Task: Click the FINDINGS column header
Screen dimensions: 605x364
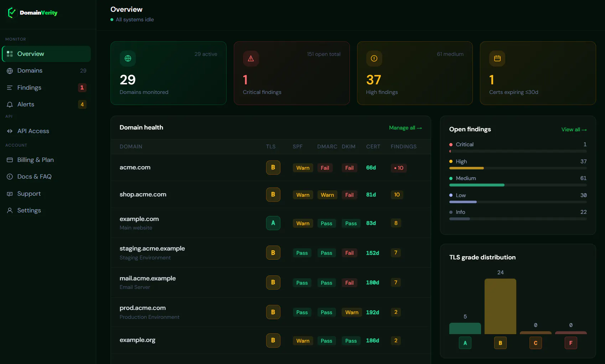Action: tap(404, 147)
